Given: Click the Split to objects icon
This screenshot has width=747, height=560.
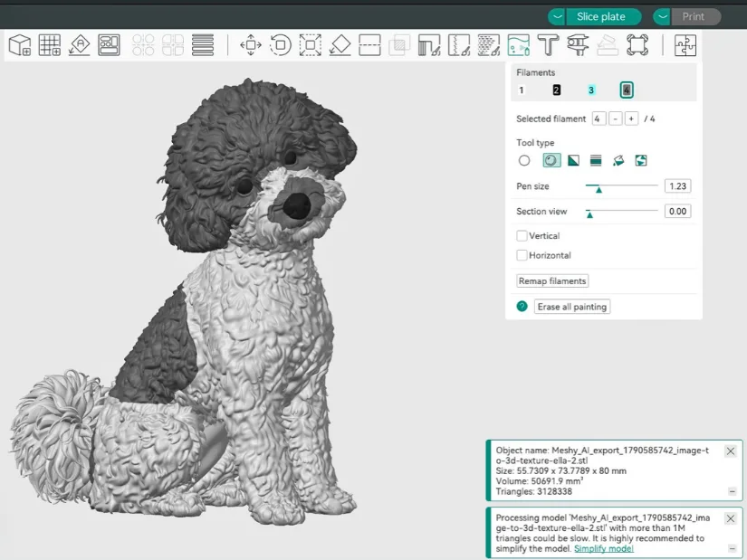Looking at the screenshot, I should (x=143, y=44).
